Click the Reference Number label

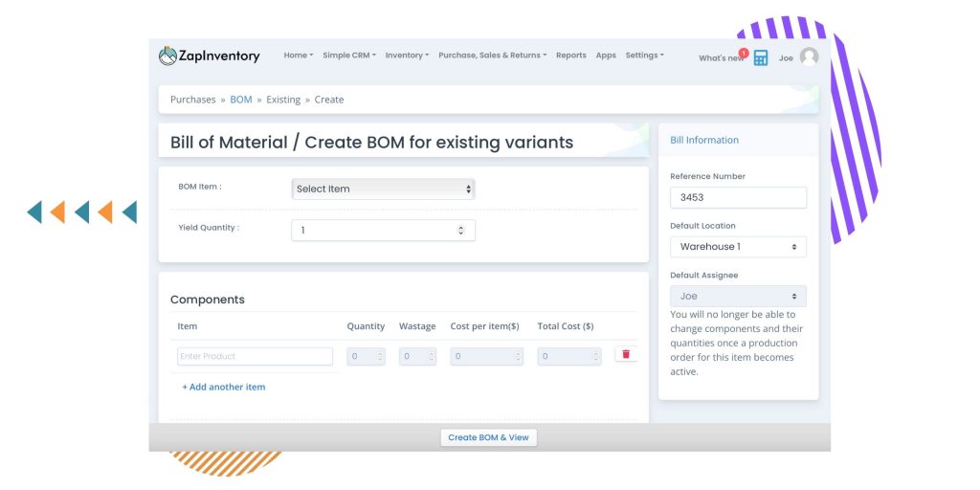click(707, 176)
